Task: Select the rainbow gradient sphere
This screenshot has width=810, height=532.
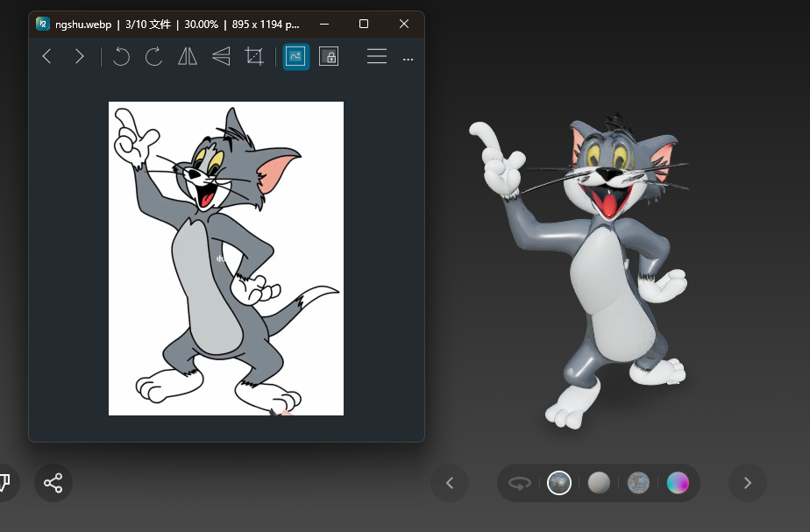Action: 678,483
